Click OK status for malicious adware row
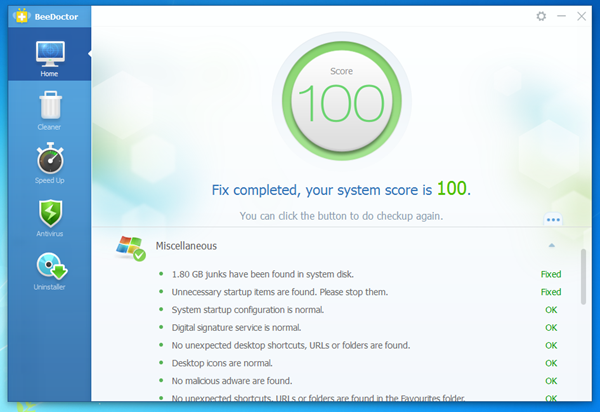The height and width of the screenshot is (412, 600). (551, 380)
